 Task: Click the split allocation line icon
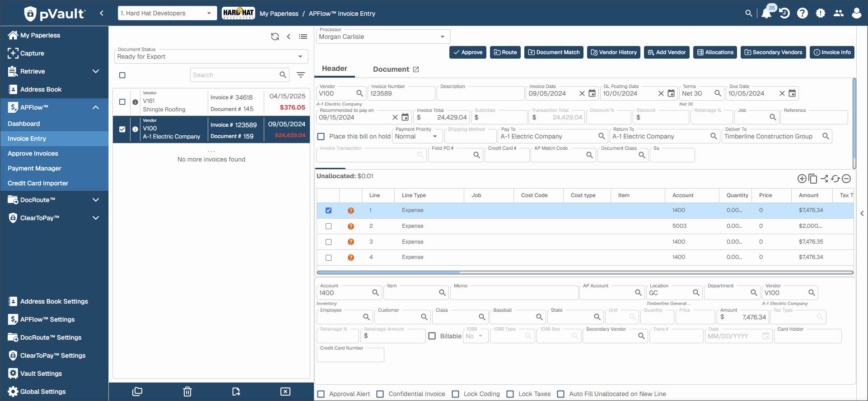pyautogui.click(x=824, y=179)
